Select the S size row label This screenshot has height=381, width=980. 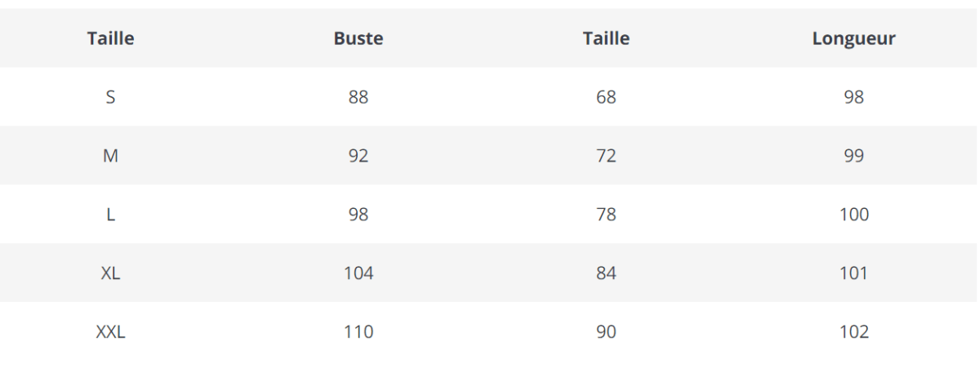(110, 97)
